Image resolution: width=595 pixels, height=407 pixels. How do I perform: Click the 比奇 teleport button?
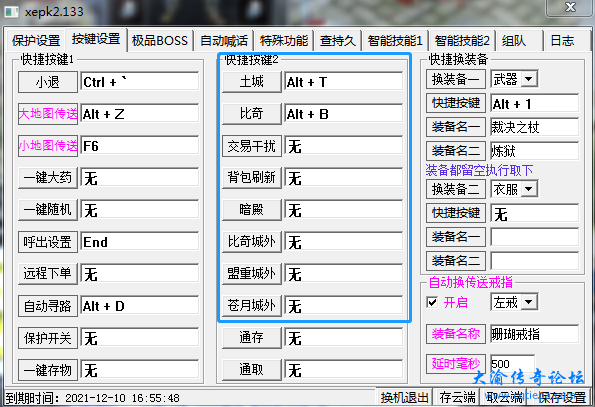click(252, 114)
